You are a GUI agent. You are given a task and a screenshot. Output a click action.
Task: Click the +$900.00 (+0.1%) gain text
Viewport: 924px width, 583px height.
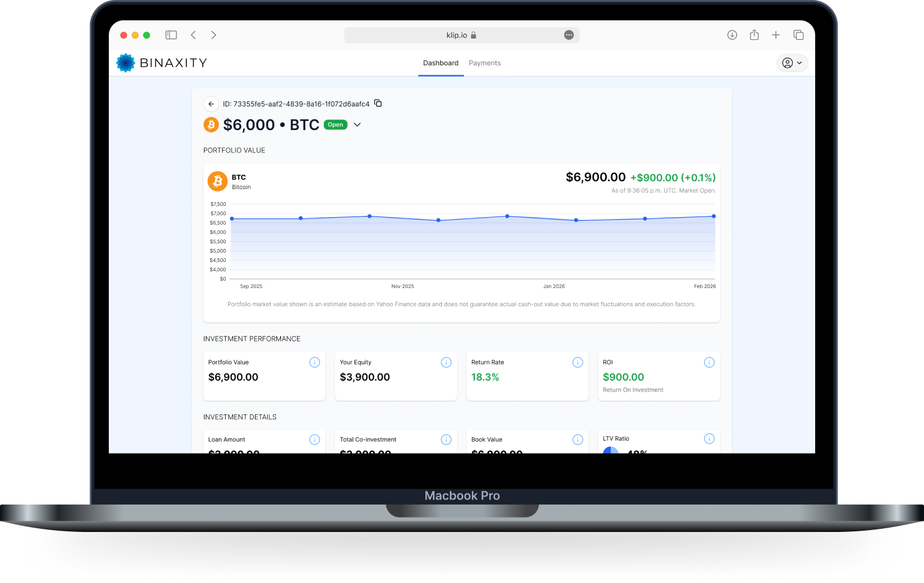coord(673,178)
